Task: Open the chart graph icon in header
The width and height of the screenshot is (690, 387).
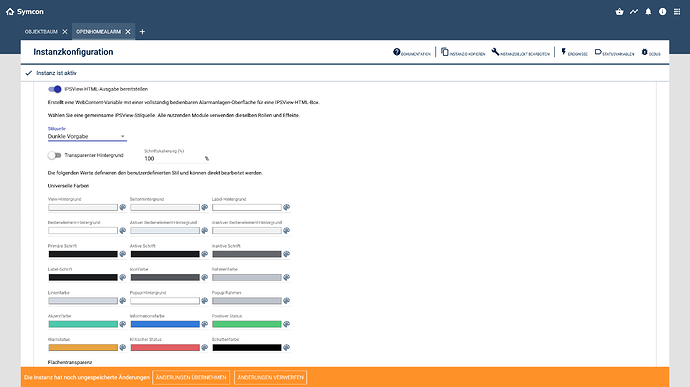Action: (x=634, y=12)
